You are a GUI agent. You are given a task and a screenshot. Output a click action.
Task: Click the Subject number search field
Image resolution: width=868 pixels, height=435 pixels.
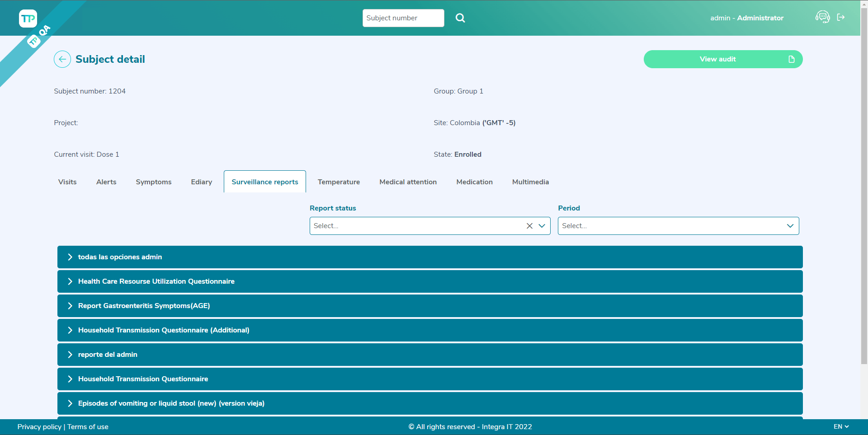403,18
